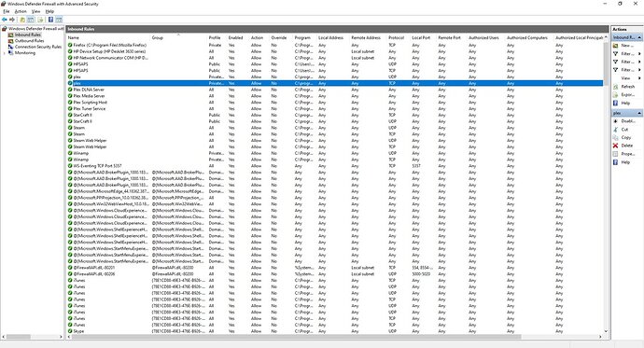Click green check icon of Firefox rule

[x=70, y=45]
